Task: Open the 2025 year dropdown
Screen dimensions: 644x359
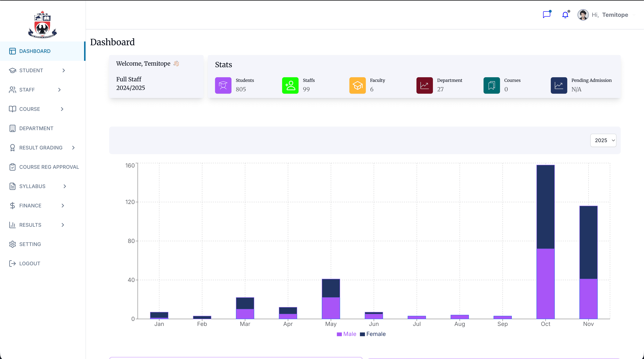Action: point(603,140)
